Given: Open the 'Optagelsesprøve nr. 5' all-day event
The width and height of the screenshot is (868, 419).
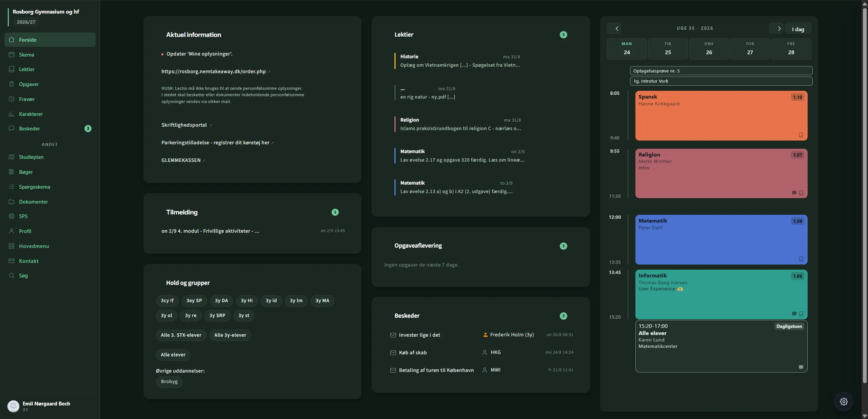Looking at the screenshot, I should coord(721,71).
